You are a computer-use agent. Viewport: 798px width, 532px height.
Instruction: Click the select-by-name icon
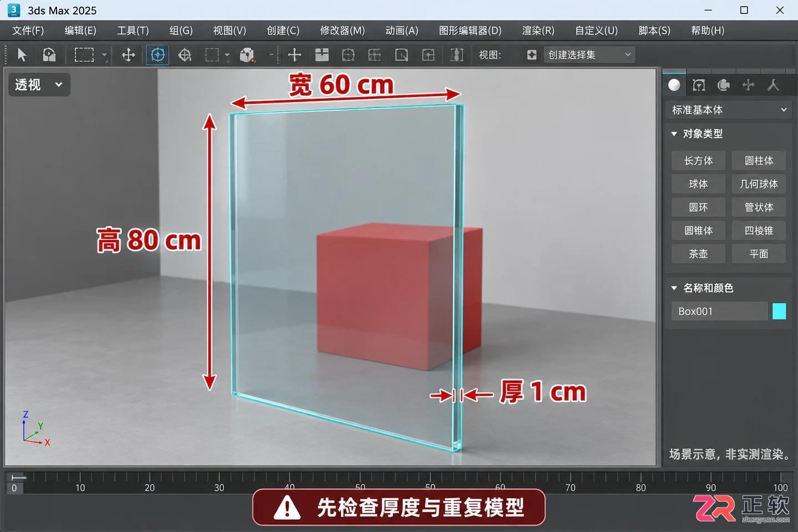[x=49, y=55]
